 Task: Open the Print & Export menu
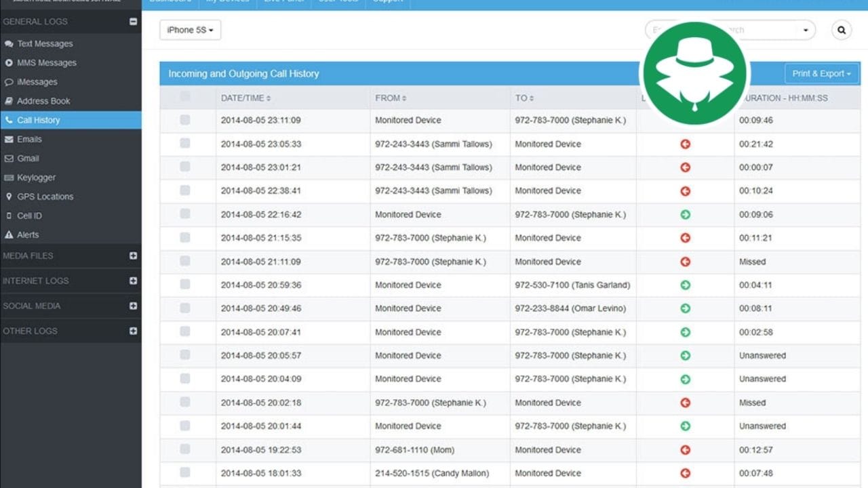[x=821, y=73]
